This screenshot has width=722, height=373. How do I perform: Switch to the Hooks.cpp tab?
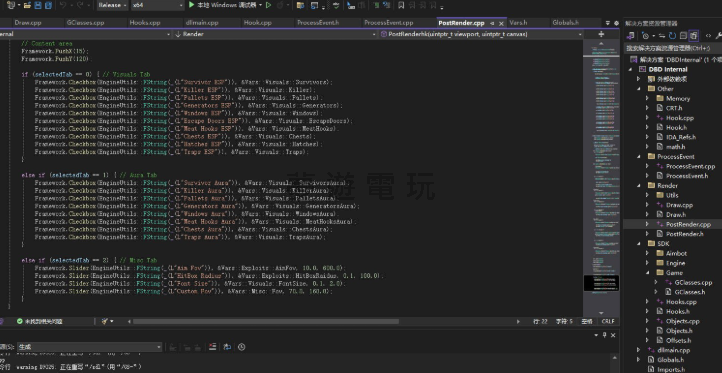[x=145, y=23]
